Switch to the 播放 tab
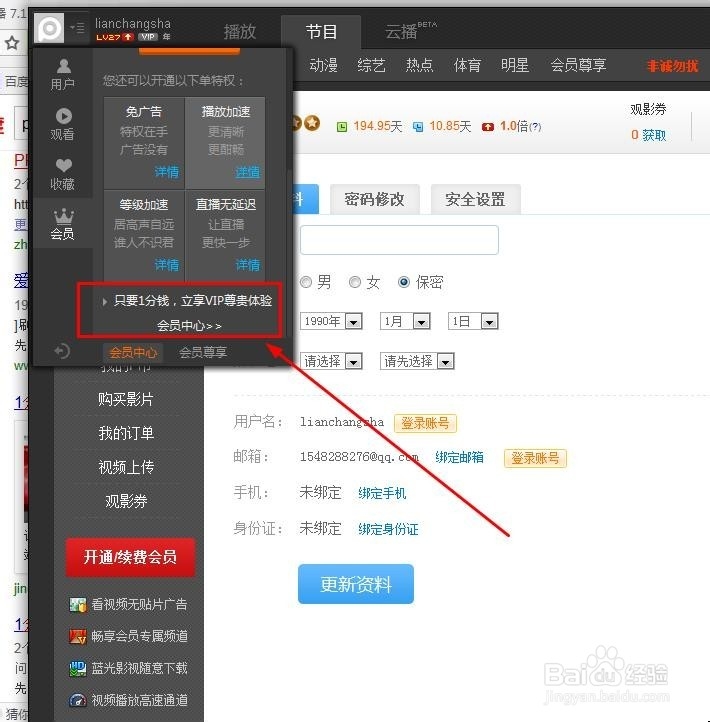 [x=239, y=31]
